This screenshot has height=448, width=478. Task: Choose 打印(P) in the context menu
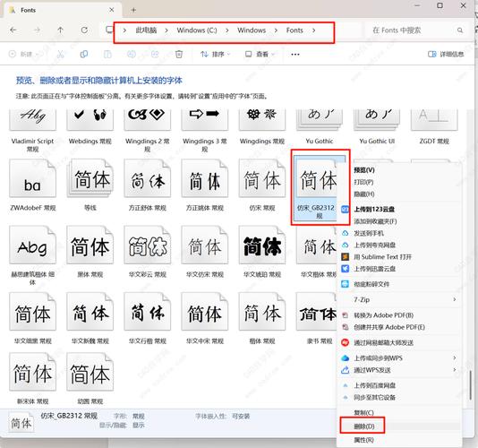pyautogui.click(x=399, y=182)
